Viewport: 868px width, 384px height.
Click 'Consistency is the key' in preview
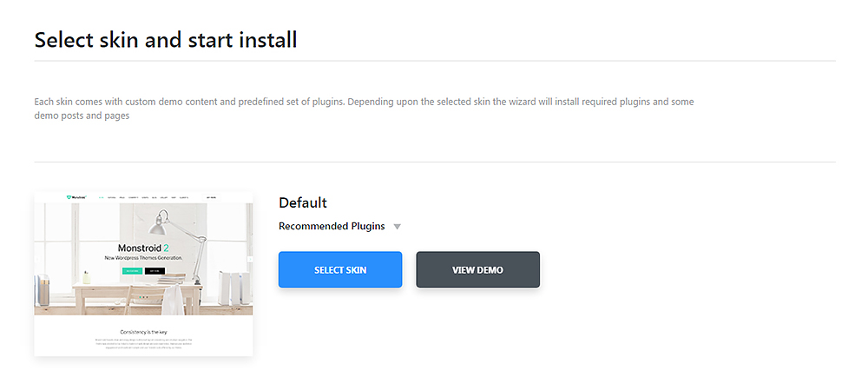tap(143, 331)
